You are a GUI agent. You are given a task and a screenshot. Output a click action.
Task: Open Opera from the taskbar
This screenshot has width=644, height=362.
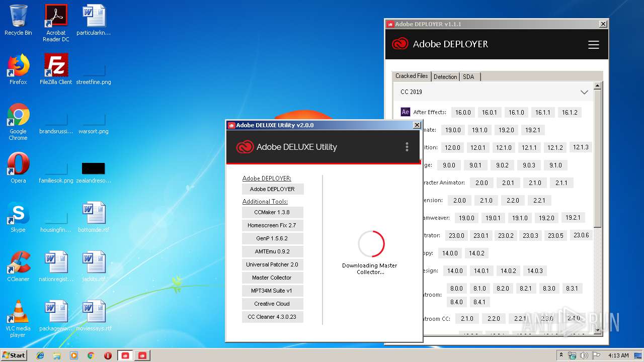[x=108, y=355]
